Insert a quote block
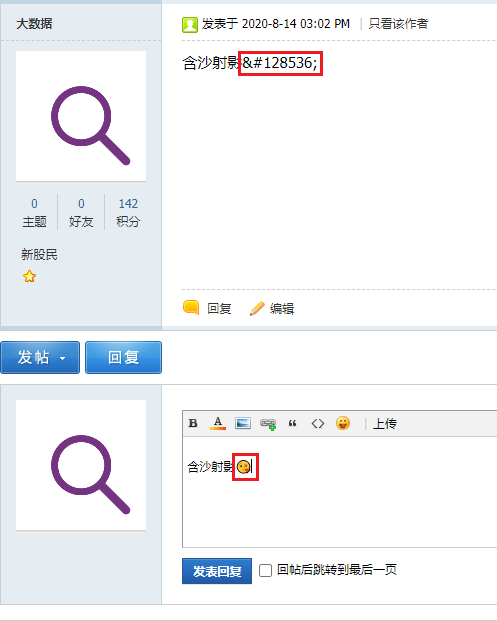 (x=293, y=424)
